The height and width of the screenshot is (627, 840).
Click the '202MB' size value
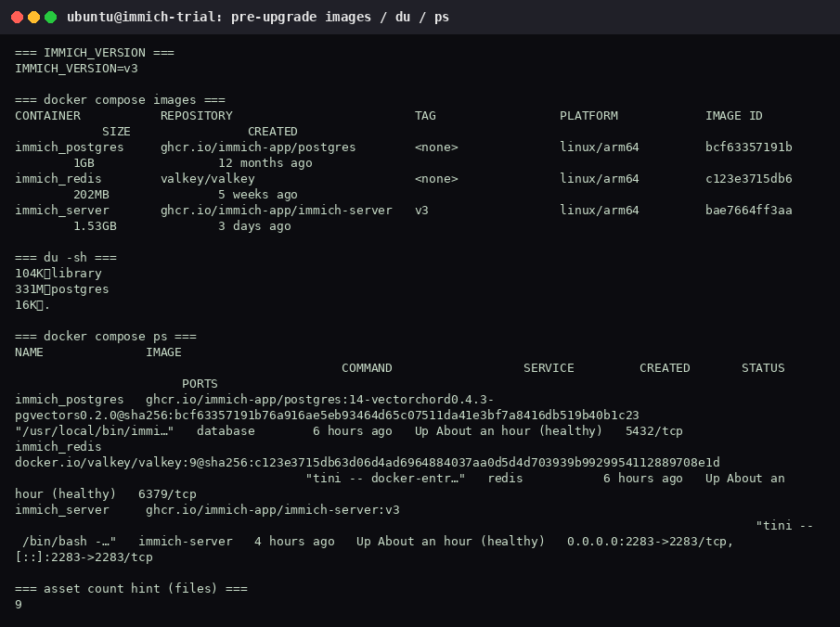[91, 195]
